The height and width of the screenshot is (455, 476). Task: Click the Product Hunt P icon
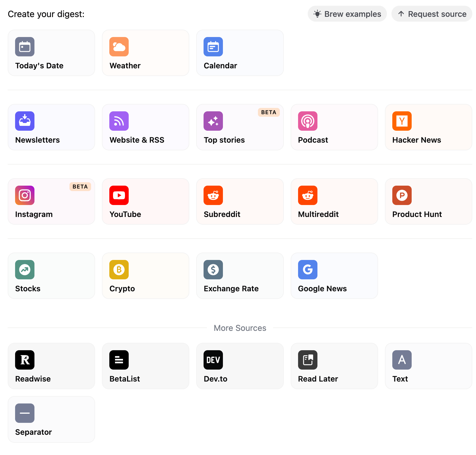pyautogui.click(x=402, y=195)
